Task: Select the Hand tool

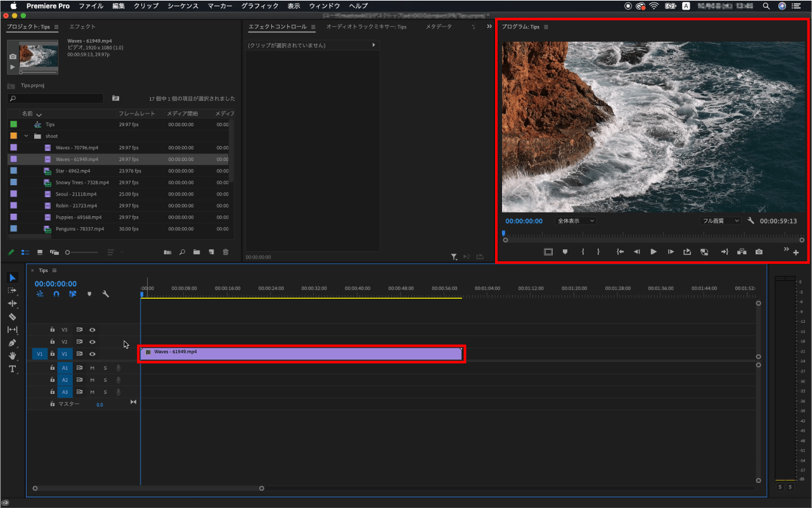Action: click(12, 356)
